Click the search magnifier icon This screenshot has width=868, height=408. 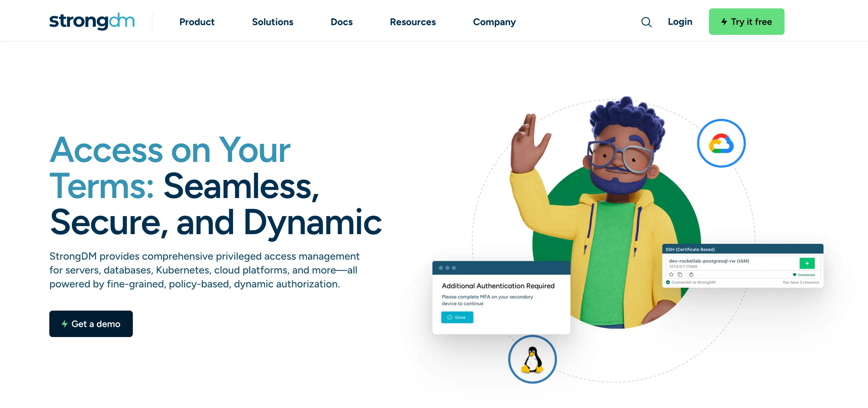(x=646, y=22)
